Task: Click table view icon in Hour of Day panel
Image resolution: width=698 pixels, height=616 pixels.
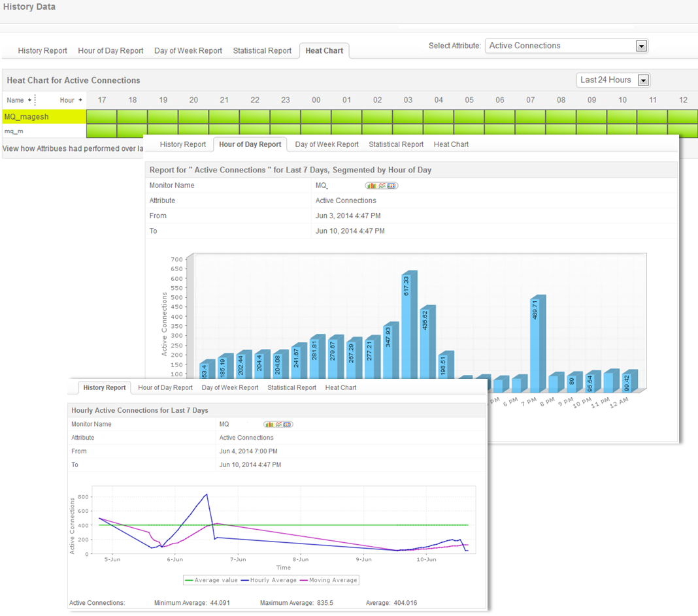Action: (x=392, y=186)
